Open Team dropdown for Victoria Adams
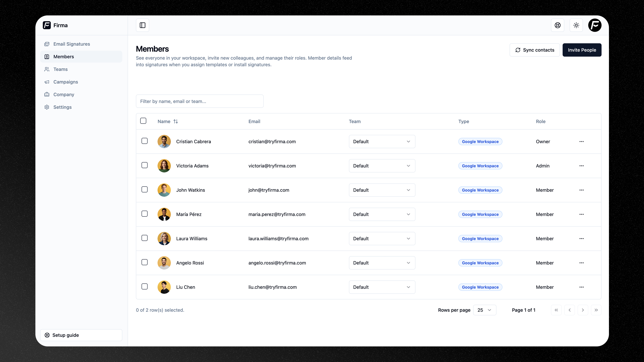 point(382,166)
